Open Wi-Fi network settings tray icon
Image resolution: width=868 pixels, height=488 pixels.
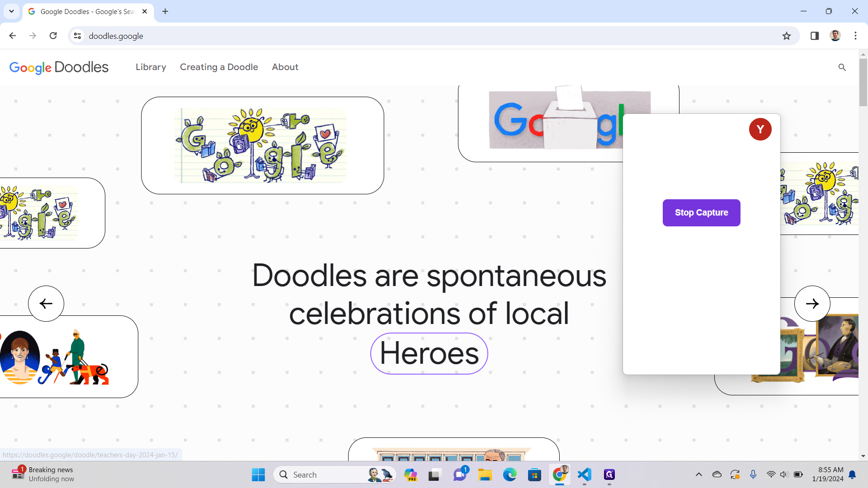pyautogui.click(x=771, y=474)
